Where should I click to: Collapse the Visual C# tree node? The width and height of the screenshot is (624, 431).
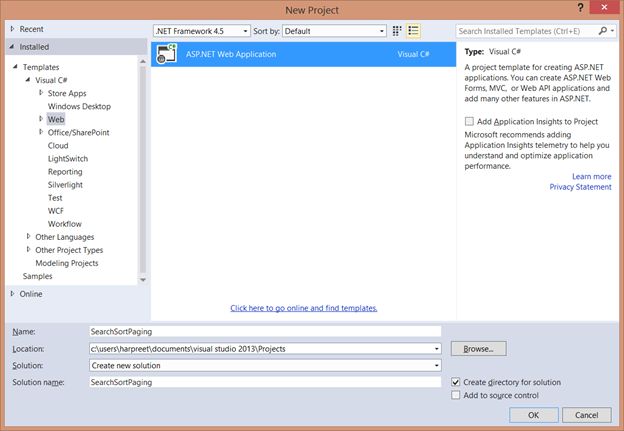pyautogui.click(x=28, y=80)
